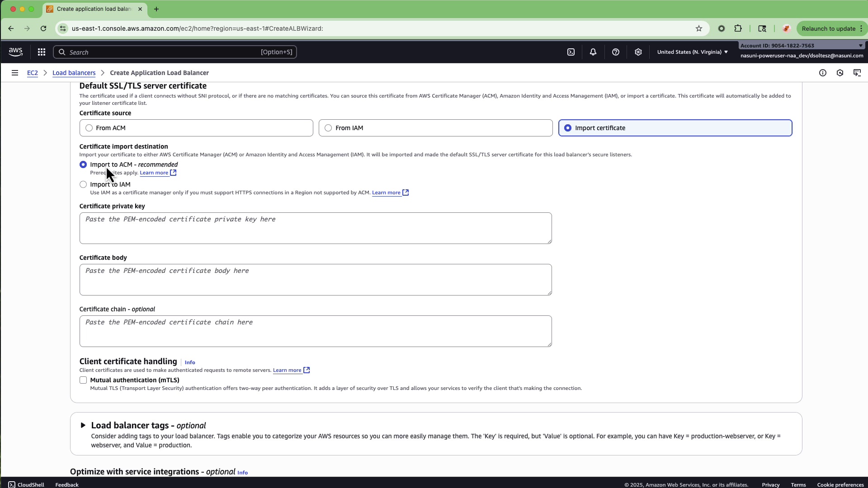
Task: Enable Mutual authentication (mTLS)
Action: [83, 380]
